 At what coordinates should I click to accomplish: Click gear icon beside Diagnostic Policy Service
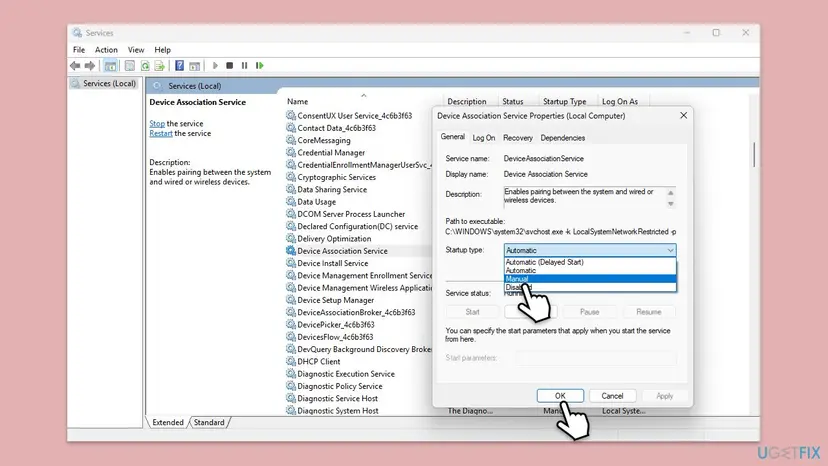(291, 386)
